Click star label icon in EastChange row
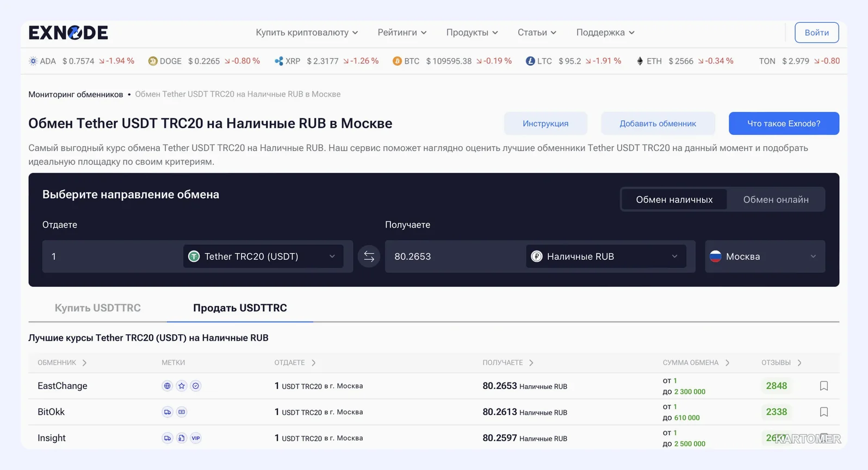868x470 pixels. click(182, 386)
